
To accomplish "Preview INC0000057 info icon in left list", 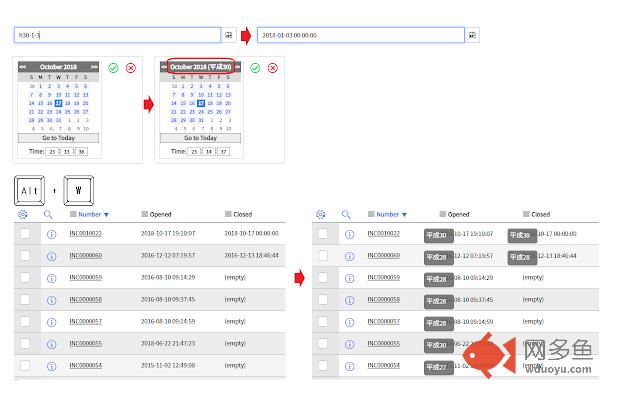I will (51, 322).
